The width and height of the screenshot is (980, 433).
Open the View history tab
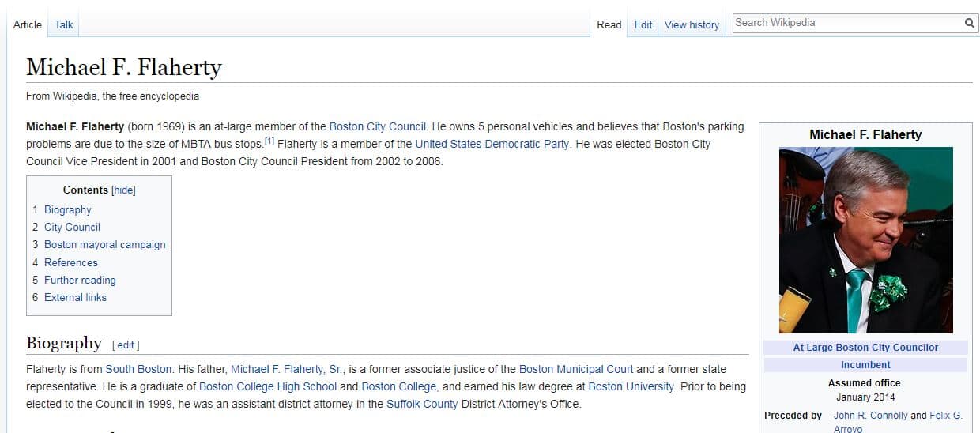coord(692,24)
